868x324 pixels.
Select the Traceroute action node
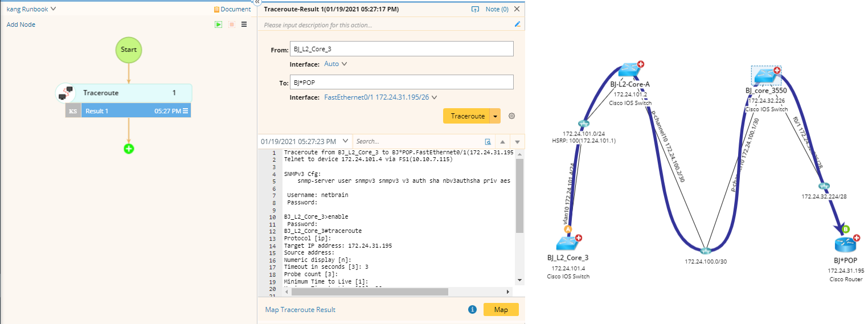tap(124, 93)
